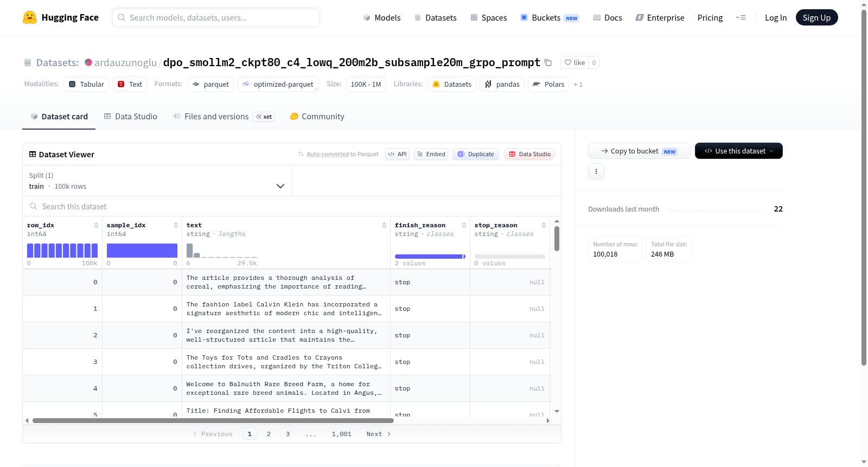
Task: Select the pandas library tag
Action: [x=502, y=84]
